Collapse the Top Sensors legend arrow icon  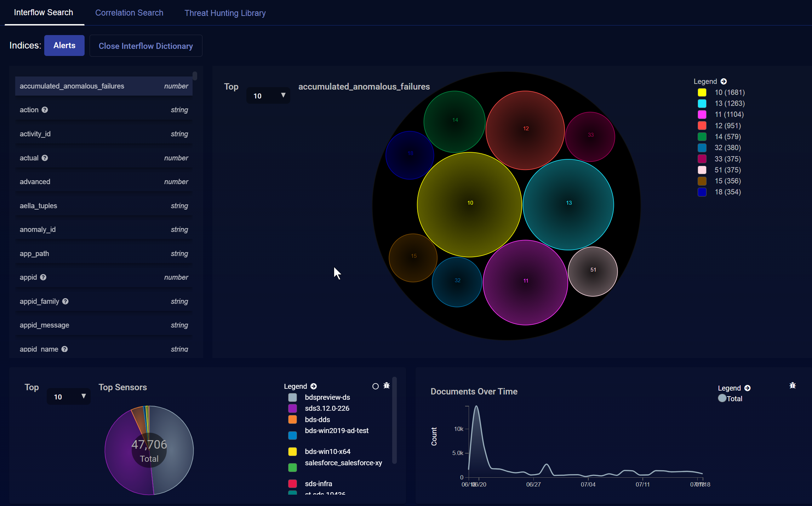coord(314,386)
